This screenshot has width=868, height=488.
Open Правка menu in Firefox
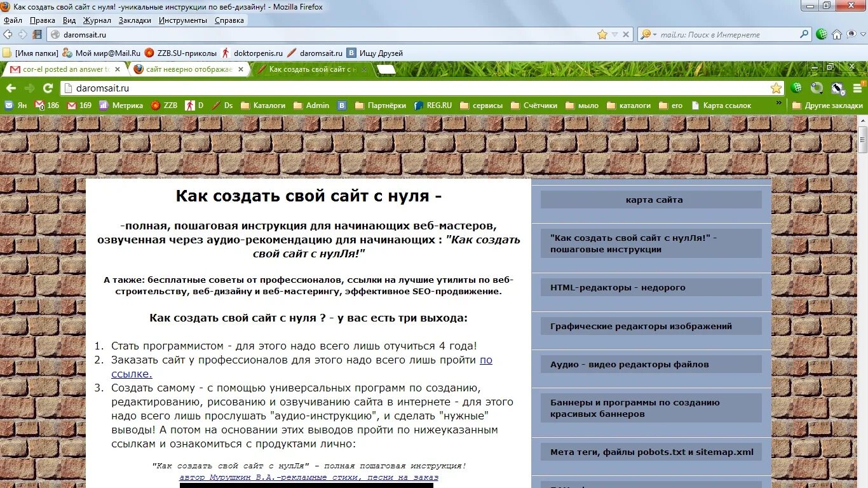point(43,20)
